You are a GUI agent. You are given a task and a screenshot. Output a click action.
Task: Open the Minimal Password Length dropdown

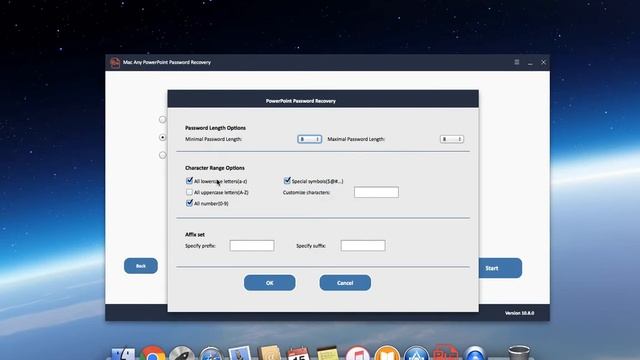point(309,139)
